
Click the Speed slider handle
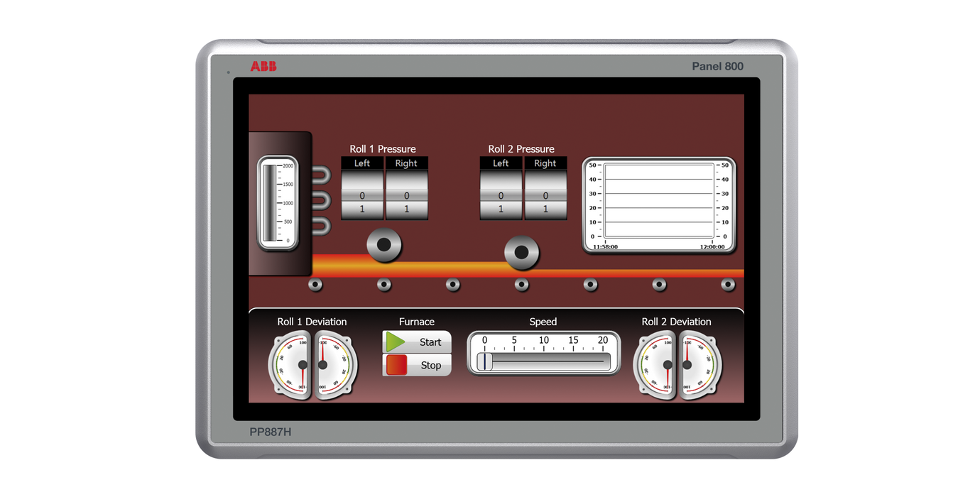[484, 361]
